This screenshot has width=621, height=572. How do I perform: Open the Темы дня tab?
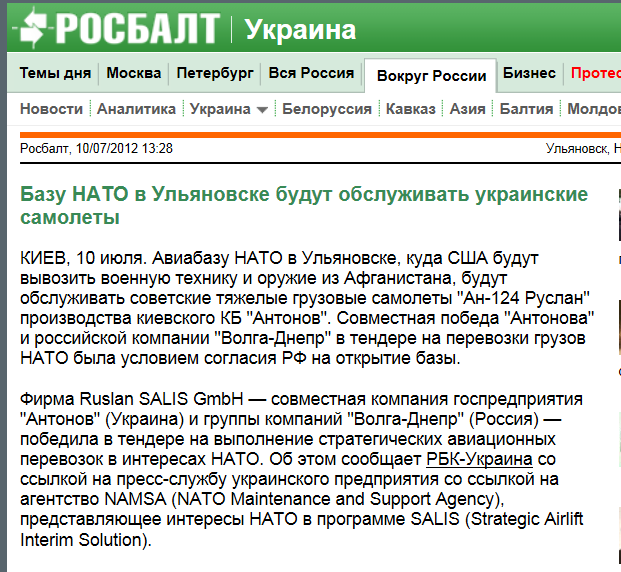coord(56,73)
